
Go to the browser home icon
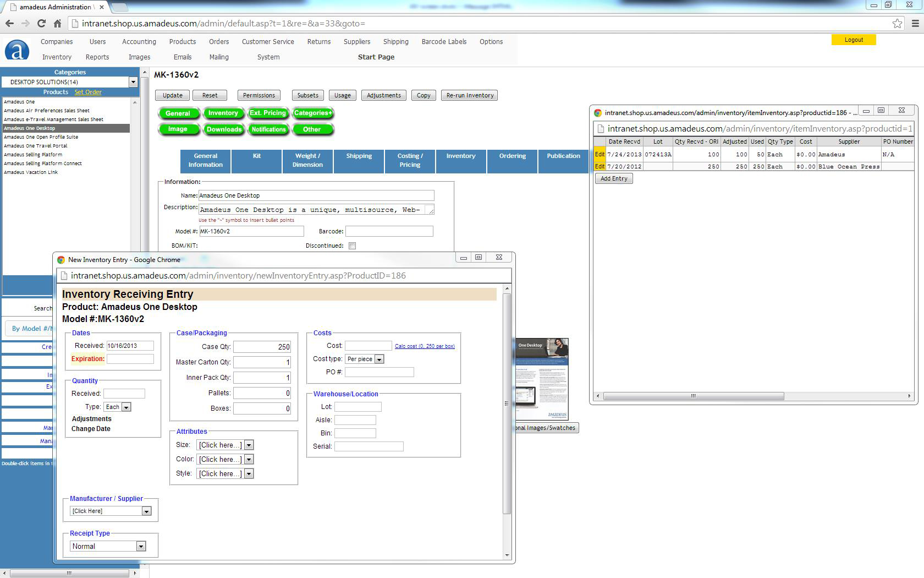[x=57, y=23]
